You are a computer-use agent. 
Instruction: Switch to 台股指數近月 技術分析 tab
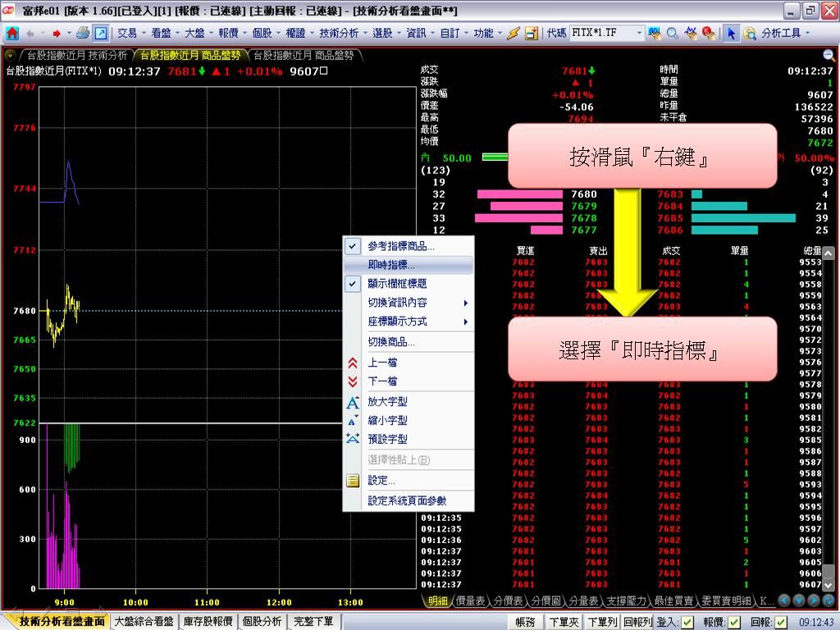click(x=77, y=55)
